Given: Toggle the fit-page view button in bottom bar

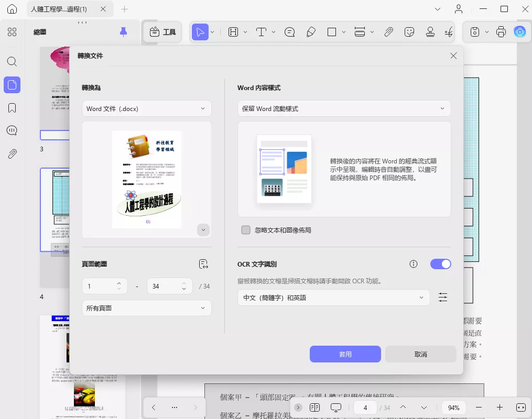Looking at the screenshot, I should coord(520,407).
